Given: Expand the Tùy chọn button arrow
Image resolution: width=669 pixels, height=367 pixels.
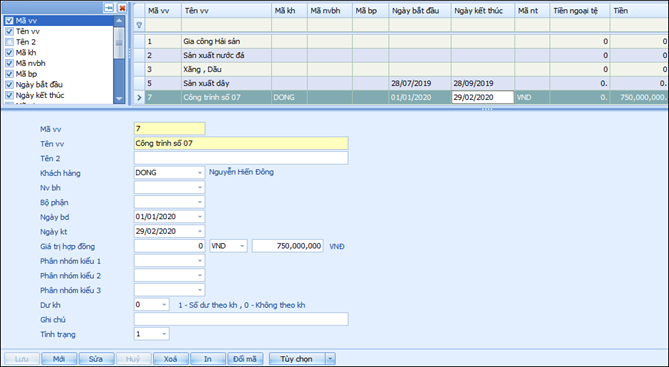Looking at the screenshot, I should point(330,359).
